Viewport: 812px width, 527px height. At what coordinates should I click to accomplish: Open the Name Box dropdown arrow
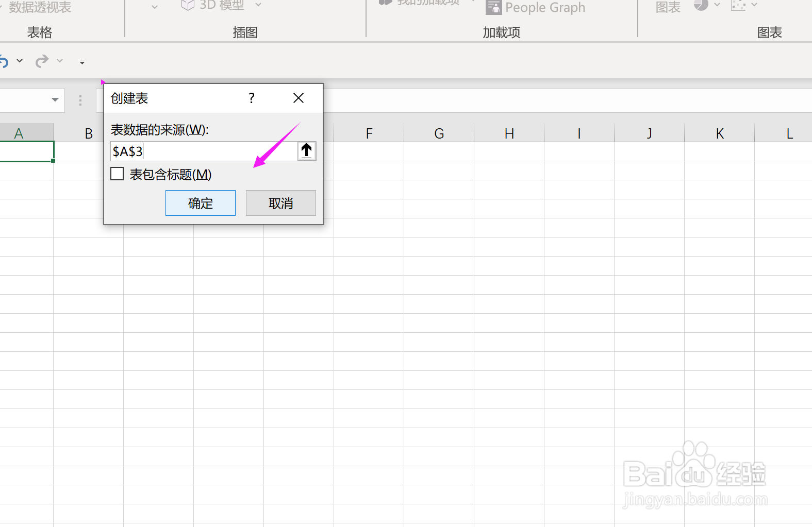click(55, 100)
